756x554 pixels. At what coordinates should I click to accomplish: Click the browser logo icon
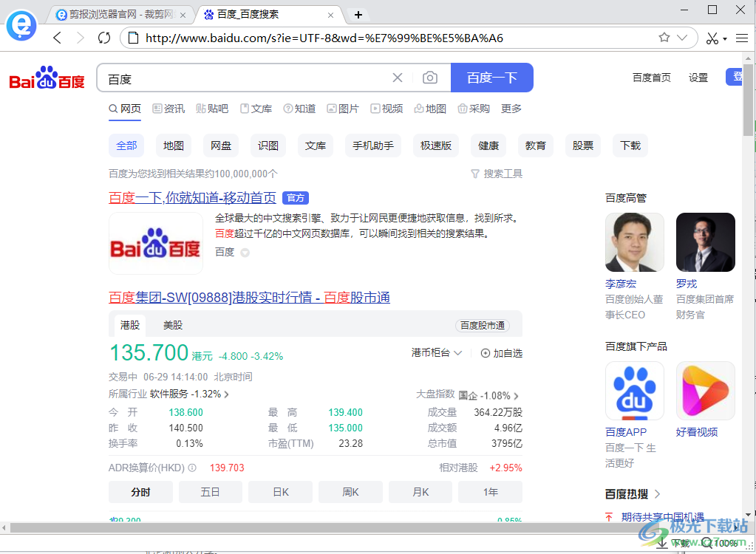coord(21,25)
